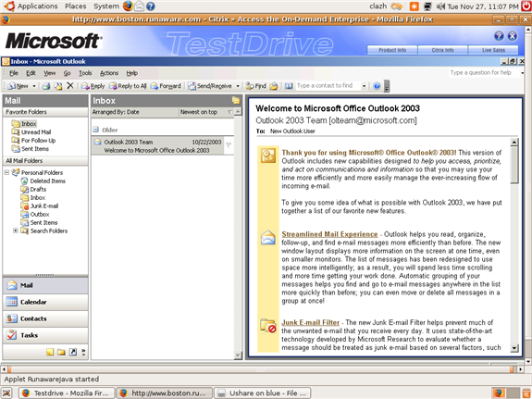The width and height of the screenshot is (532, 399).
Task: Click the volume speaker icon in the top panel
Action: click(x=440, y=6)
